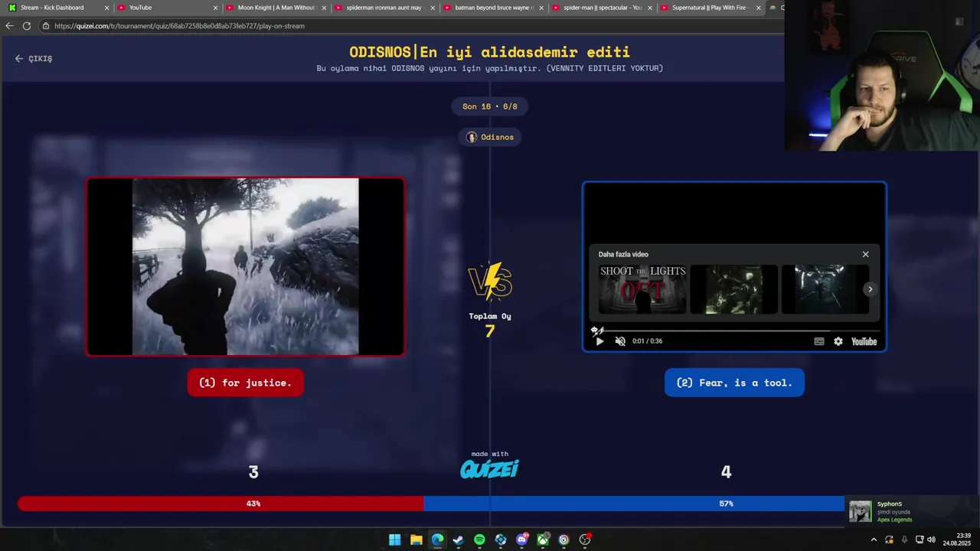Go back with the browser back arrow
Screen dimensions: 980x551
(x=9, y=26)
